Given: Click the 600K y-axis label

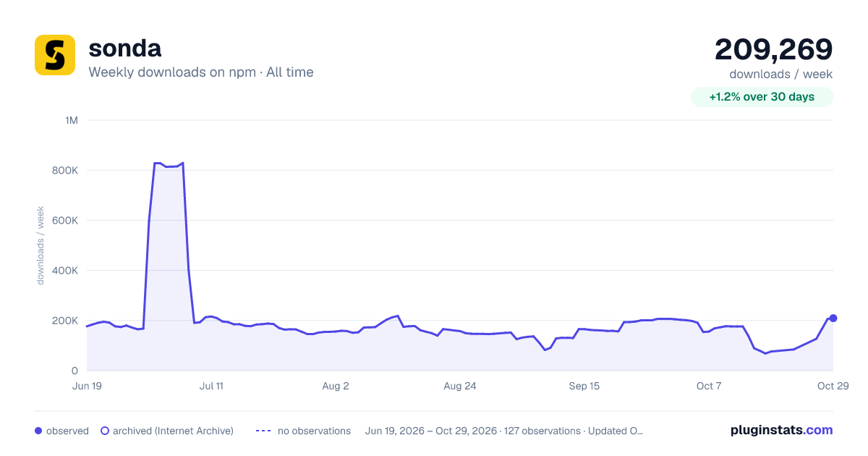Looking at the screenshot, I should click(65, 220).
